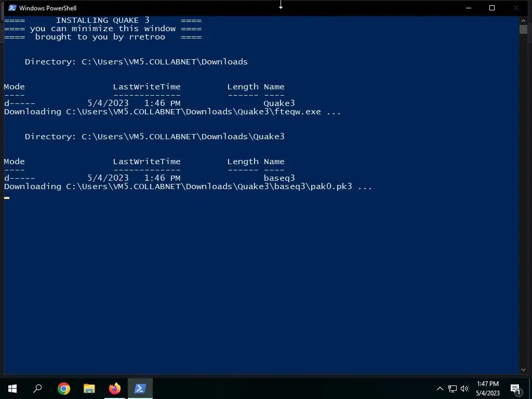Select the PowerShell taskbar button
The height and width of the screenshot is (399, 532).
pos(140,389)
